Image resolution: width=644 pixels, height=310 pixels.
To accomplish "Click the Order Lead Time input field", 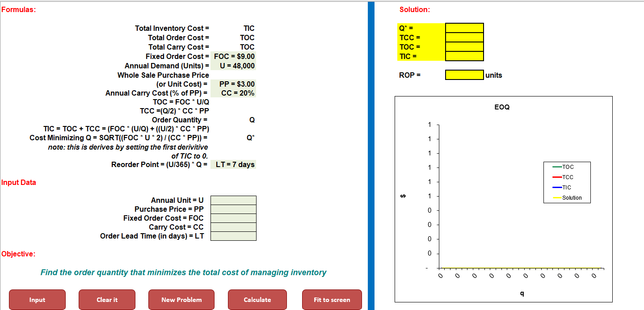I will [x=233, y=236].
